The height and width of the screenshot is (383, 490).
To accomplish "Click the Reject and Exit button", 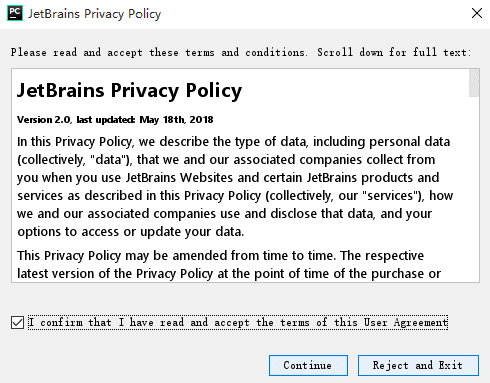I will (x=418, y=365).
